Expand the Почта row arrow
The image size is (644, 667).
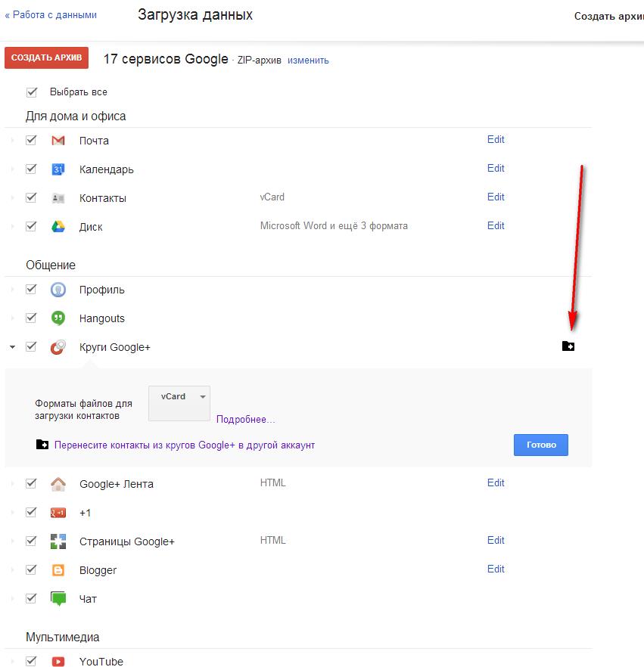point(12,141)
